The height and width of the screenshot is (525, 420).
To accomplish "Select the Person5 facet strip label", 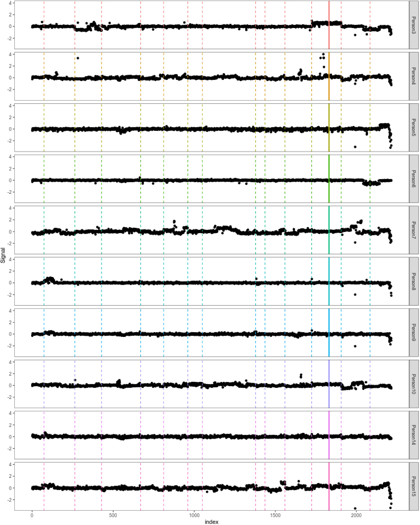I will 413,128.
